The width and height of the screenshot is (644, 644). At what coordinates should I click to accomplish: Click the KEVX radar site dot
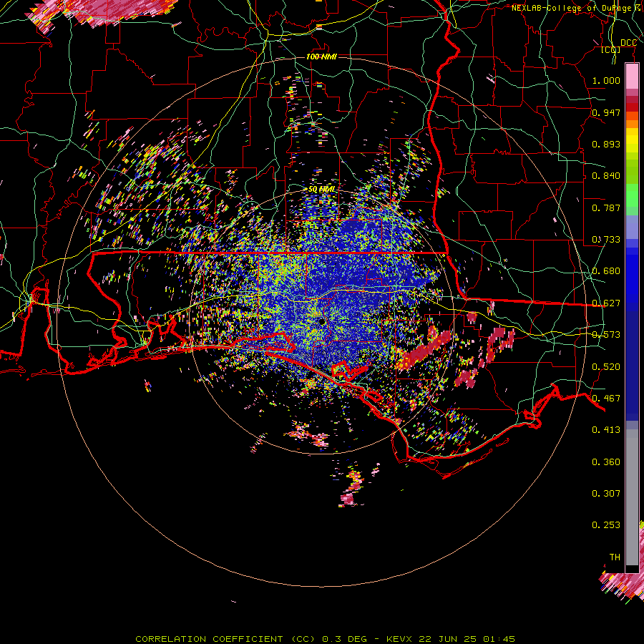pos(321,322)
